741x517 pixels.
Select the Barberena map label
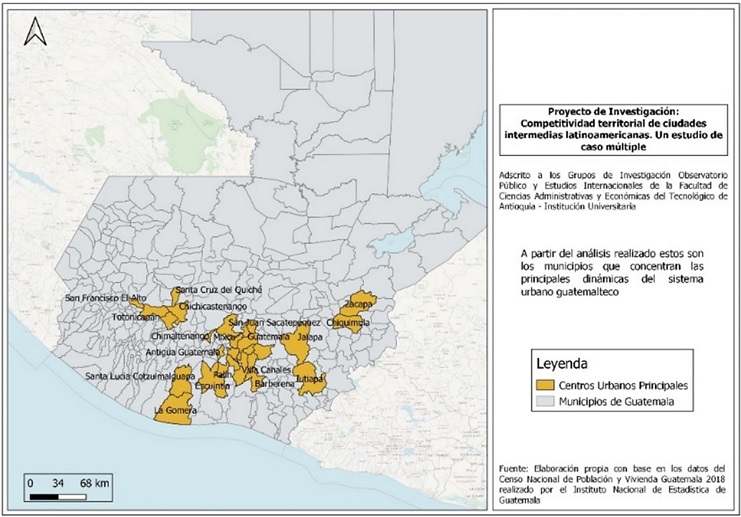coord(275,383)
